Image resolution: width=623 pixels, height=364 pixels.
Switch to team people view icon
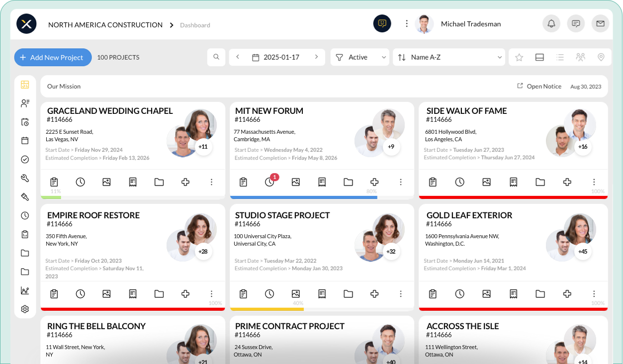point(580,57)
